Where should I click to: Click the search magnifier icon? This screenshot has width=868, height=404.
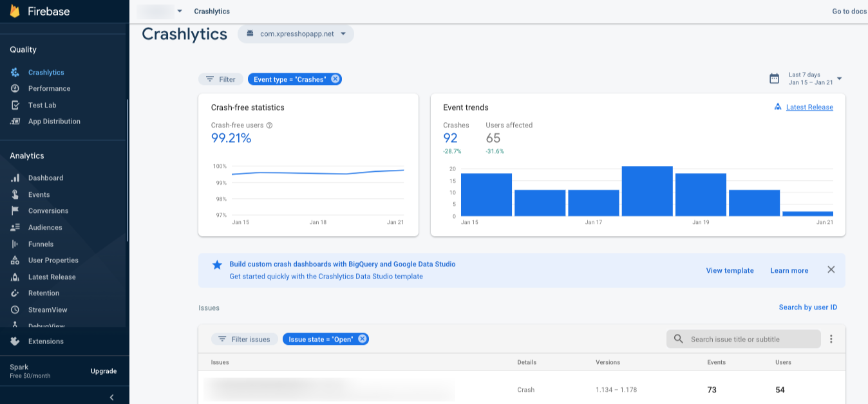[678, 339]
